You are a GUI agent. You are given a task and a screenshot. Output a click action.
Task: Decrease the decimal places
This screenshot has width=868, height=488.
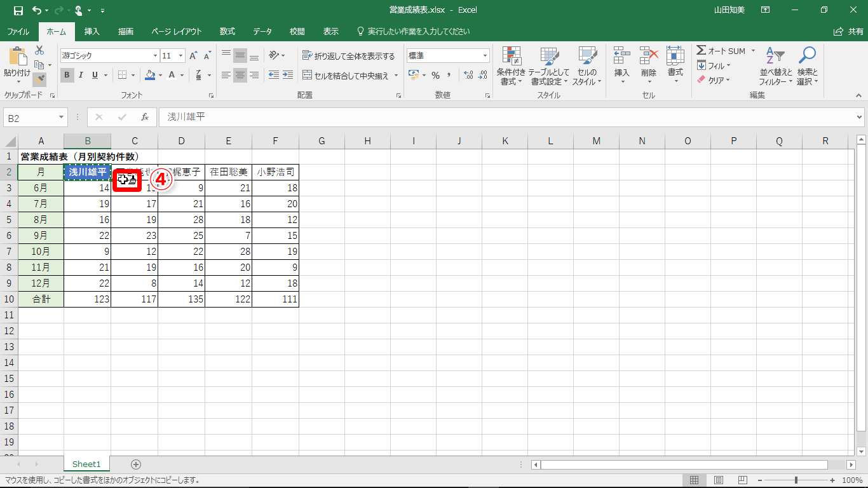click(484, 75)
